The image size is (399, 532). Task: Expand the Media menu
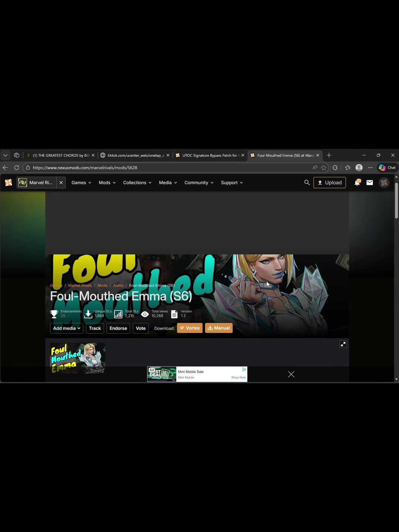click(168, 183)
